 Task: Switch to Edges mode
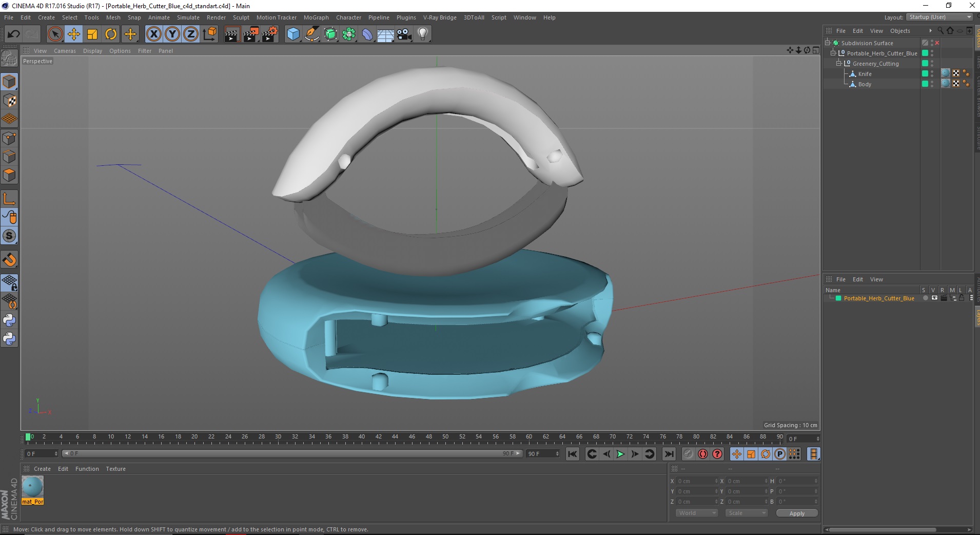click(x=9, y=157)
